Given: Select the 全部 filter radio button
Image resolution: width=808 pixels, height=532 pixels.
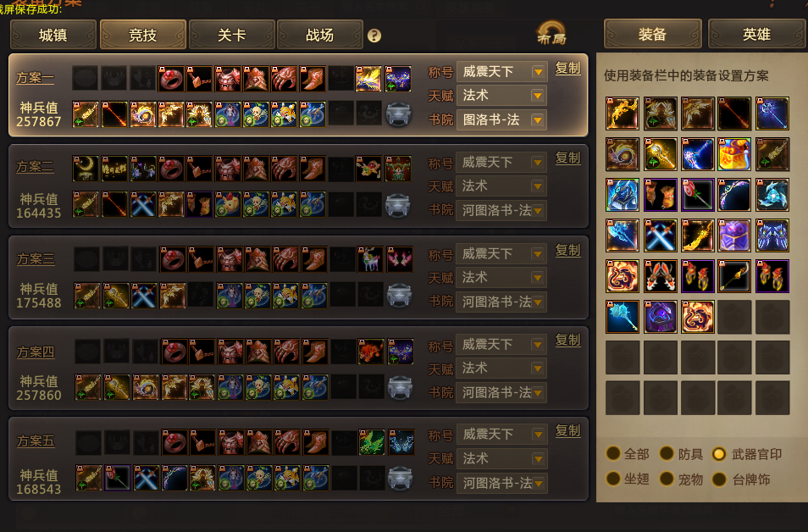Looking at the screenshot, I should [613, 453].
